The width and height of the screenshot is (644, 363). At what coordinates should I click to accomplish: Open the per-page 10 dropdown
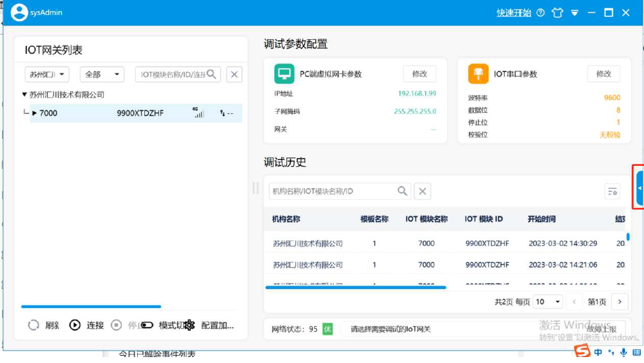(548, 302)
